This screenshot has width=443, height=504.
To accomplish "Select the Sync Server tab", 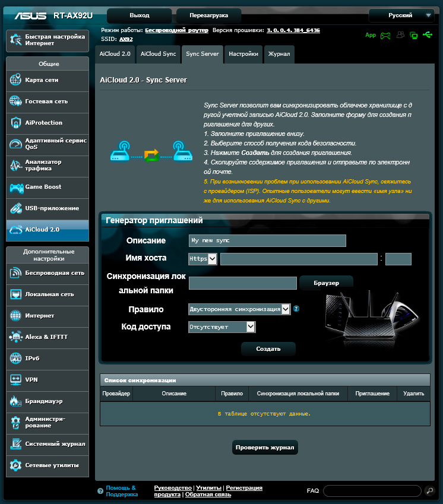I will coord(202,54).
